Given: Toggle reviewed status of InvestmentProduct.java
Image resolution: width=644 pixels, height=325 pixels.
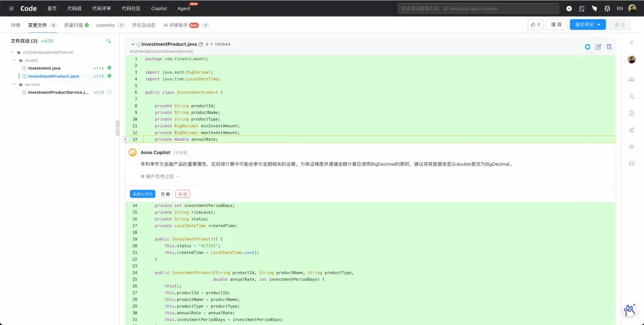Looking at the screenshot, I should click(109, 76).
